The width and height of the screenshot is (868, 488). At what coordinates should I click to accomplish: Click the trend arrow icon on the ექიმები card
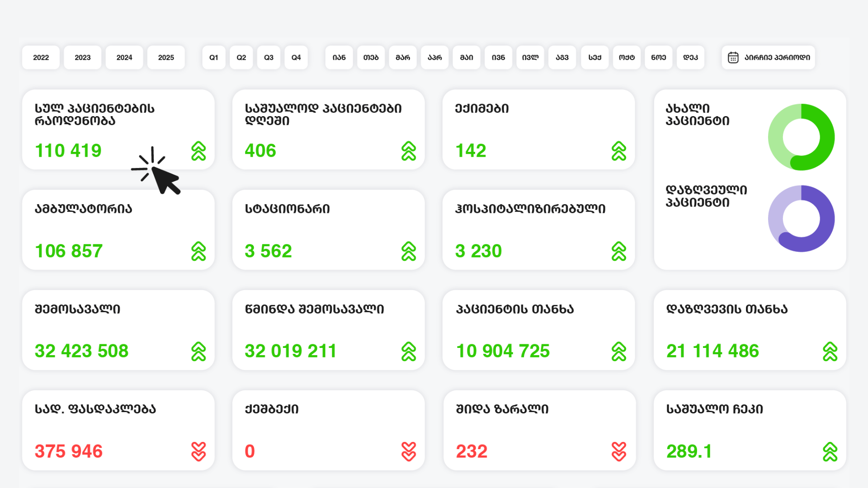point(618,151)
